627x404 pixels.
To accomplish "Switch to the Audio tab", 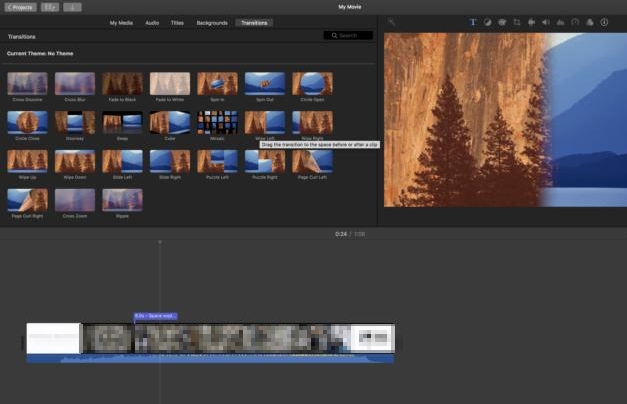I will tap(152, 23).
